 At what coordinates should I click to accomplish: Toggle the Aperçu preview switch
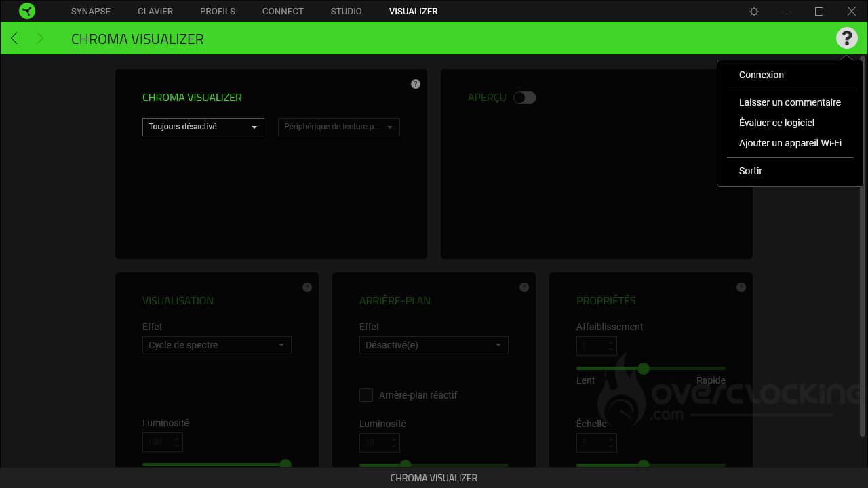point(525,98)
